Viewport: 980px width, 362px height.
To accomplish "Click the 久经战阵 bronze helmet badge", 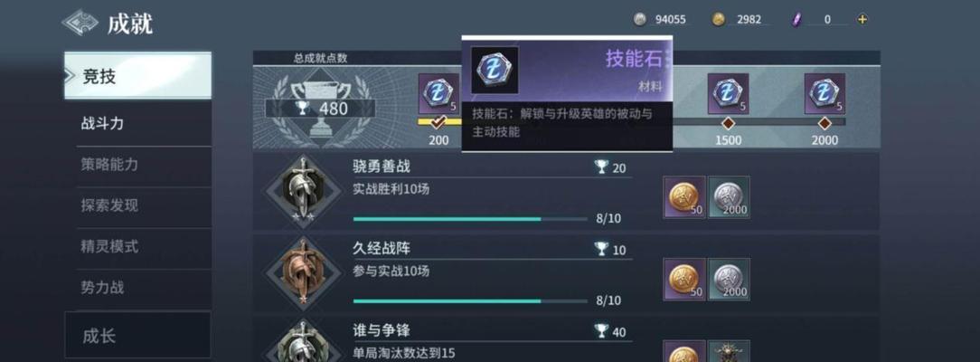I will pos(304,273).
